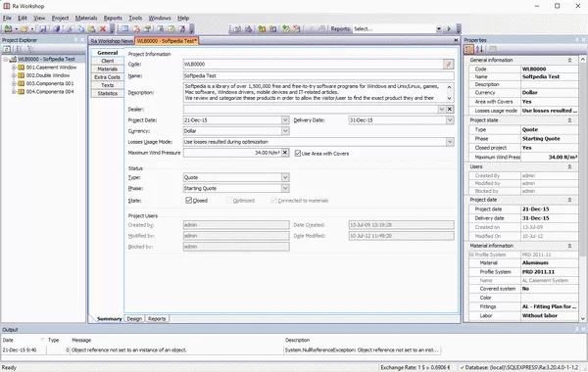Click the Exchange Rate status bar entry

(x=416, y=367)
